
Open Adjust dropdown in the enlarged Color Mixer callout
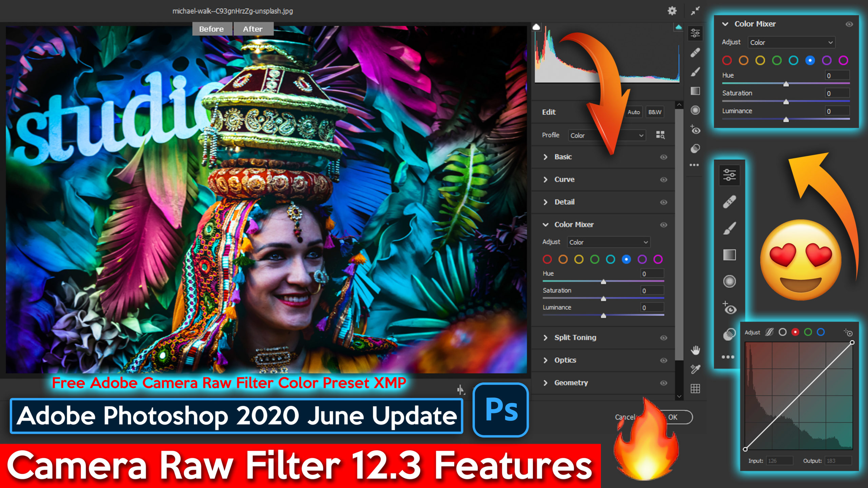pyautogui.click(x=791, y=42)
